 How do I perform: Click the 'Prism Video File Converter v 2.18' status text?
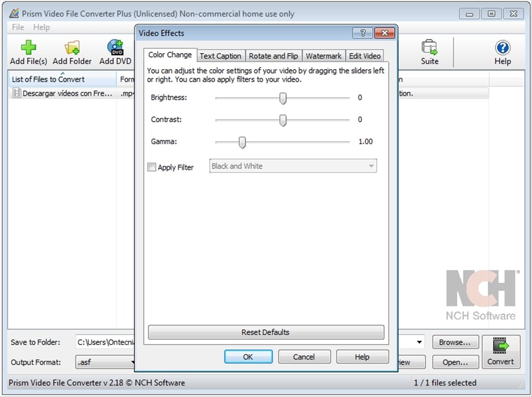66,383
